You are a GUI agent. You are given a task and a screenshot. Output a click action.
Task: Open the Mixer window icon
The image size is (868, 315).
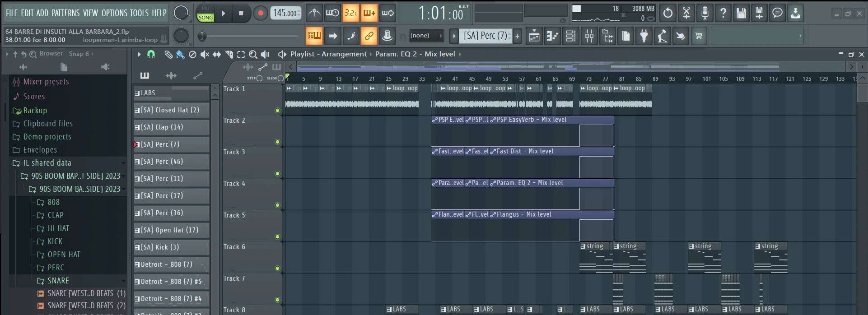point(589,36)
